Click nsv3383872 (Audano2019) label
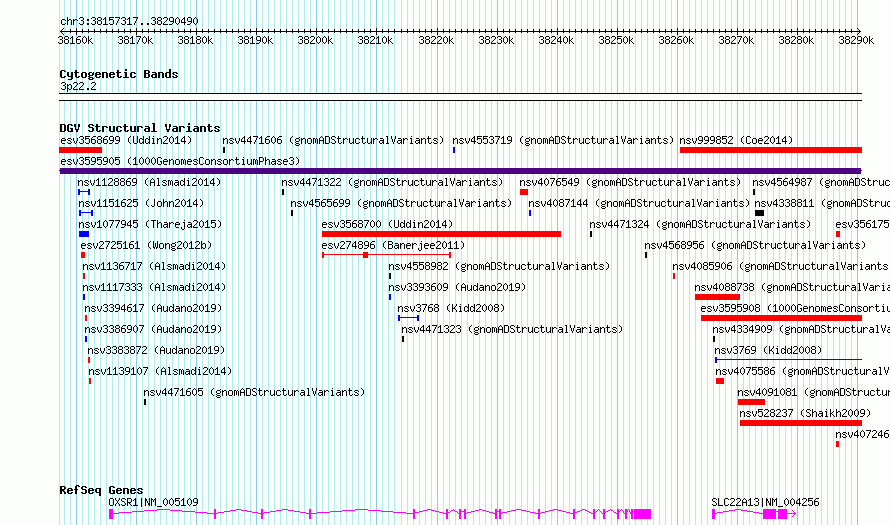Screen dimensions: 890x525 pos(156,350)
